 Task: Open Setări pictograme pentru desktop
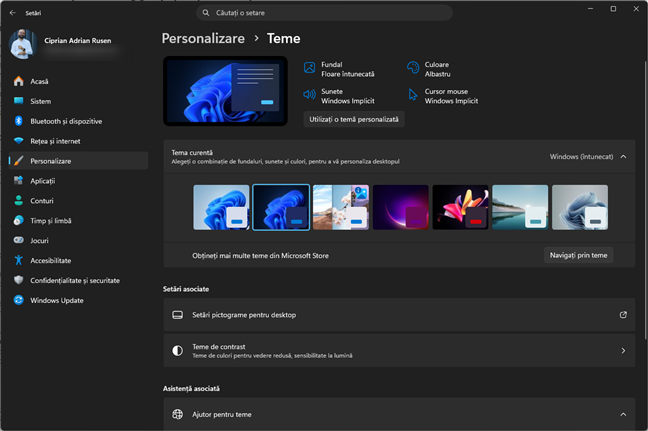(x=399, y=315)
